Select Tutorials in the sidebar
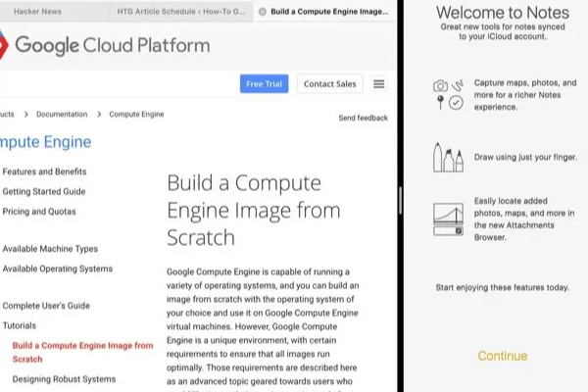588x392 pixels. 20,325
